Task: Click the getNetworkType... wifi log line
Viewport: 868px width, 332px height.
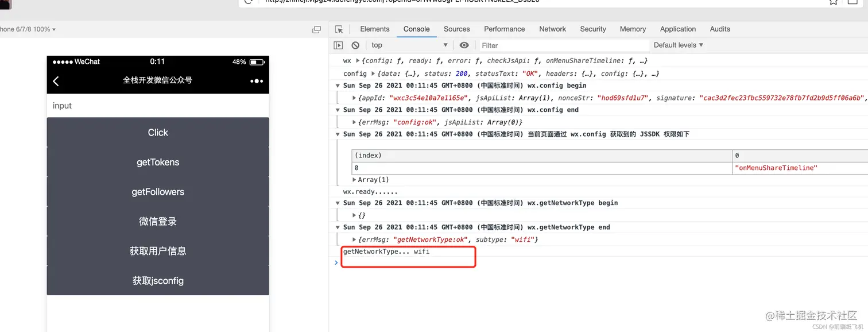Action: point(386,252)
